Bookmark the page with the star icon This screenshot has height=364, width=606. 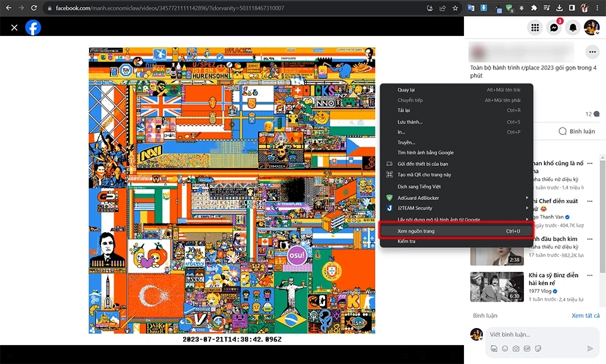point(454,8)
